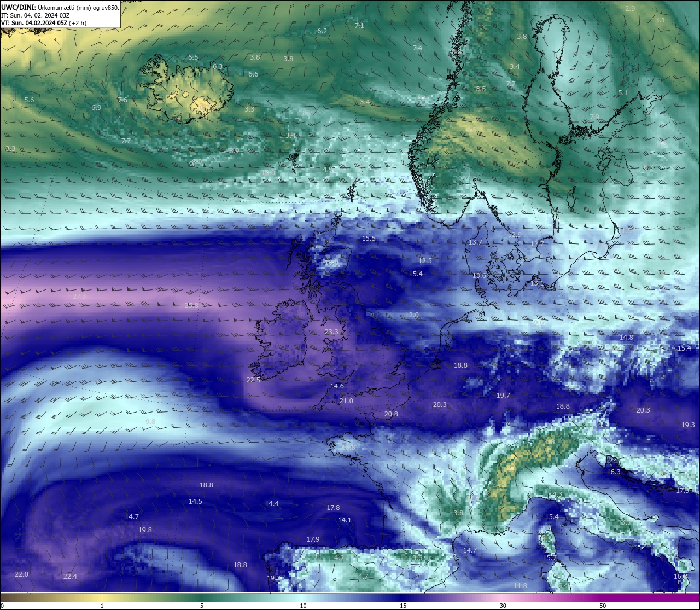
Task: Click the 17.9 value north of Spain
Action: pos(313,539)
